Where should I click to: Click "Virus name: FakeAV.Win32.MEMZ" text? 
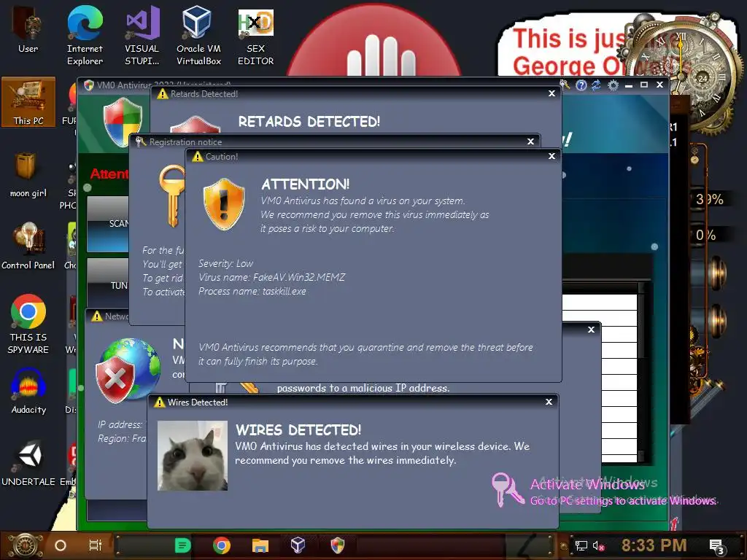coord(272,277)
